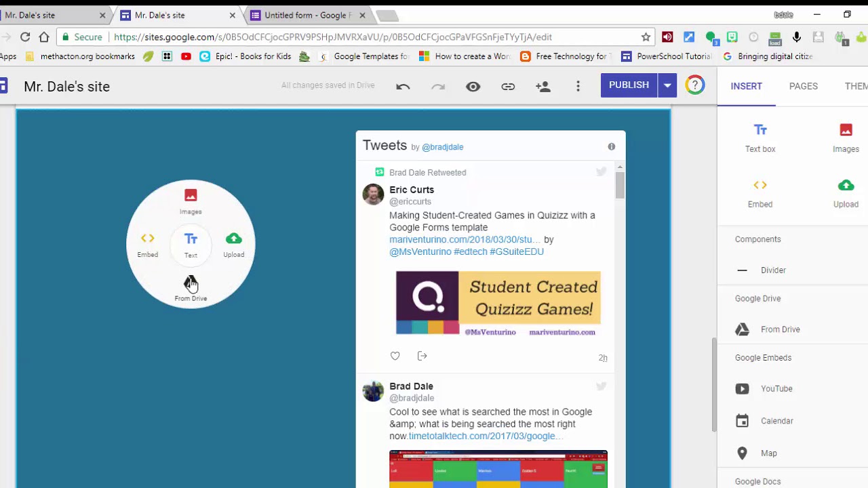868x488 pixels.
Task: Click the Undo arrow icon
Action: pos(403,86)
